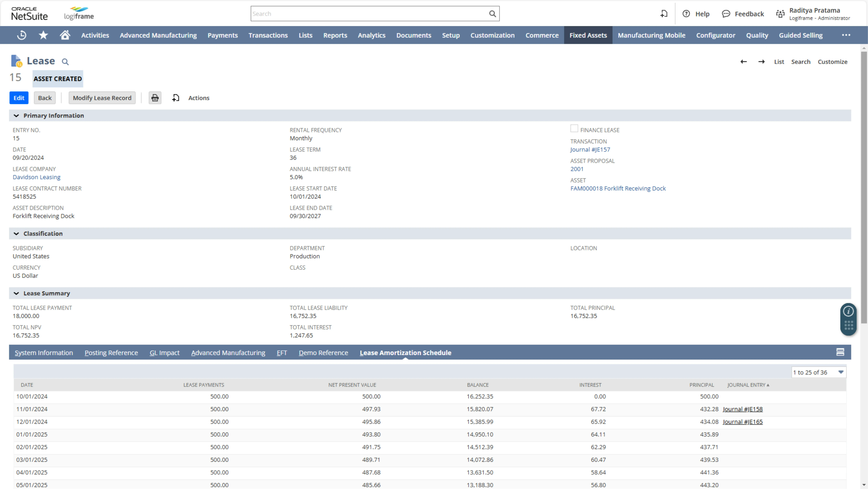This screenshot has height=489, width=868.
Task: Click the recent history icon
Action: click(x=21, y=35)
